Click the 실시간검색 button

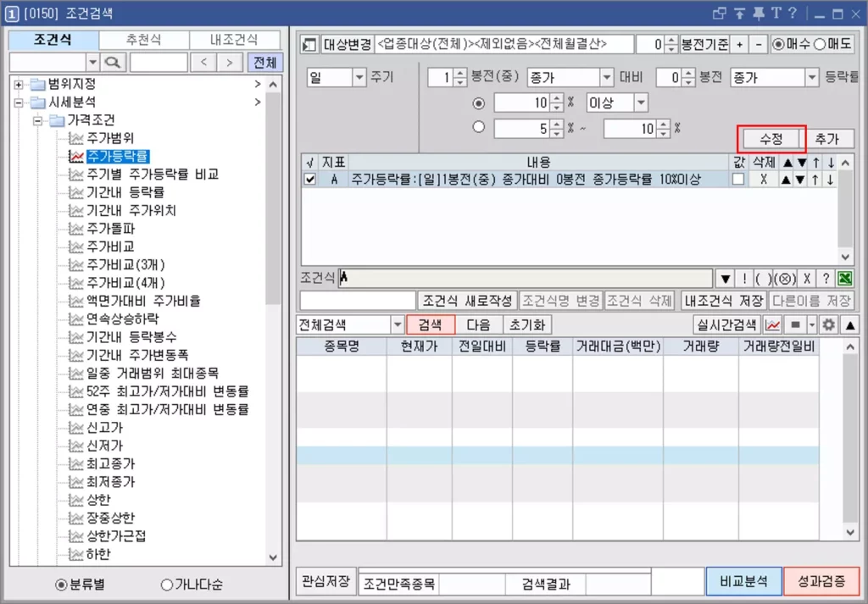(726, 325)
